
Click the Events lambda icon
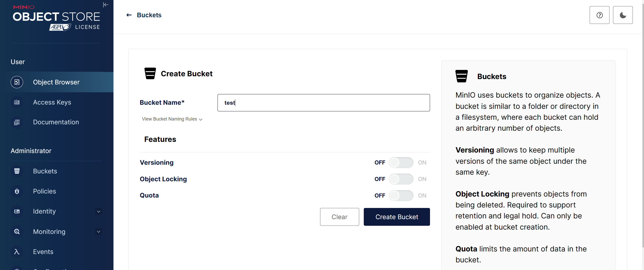tap(17, 252)
